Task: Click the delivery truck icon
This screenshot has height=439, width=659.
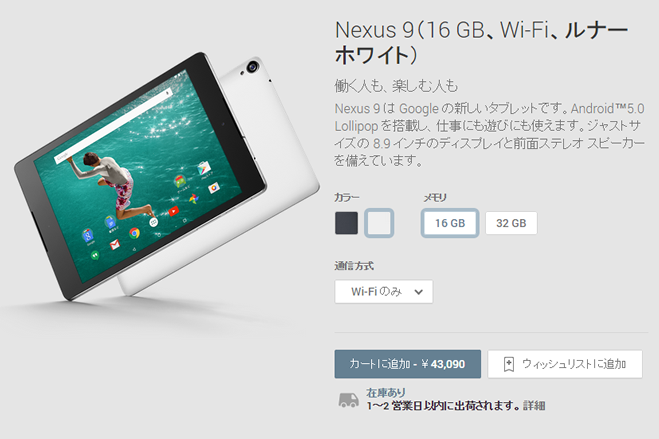Action: (348, 400)
